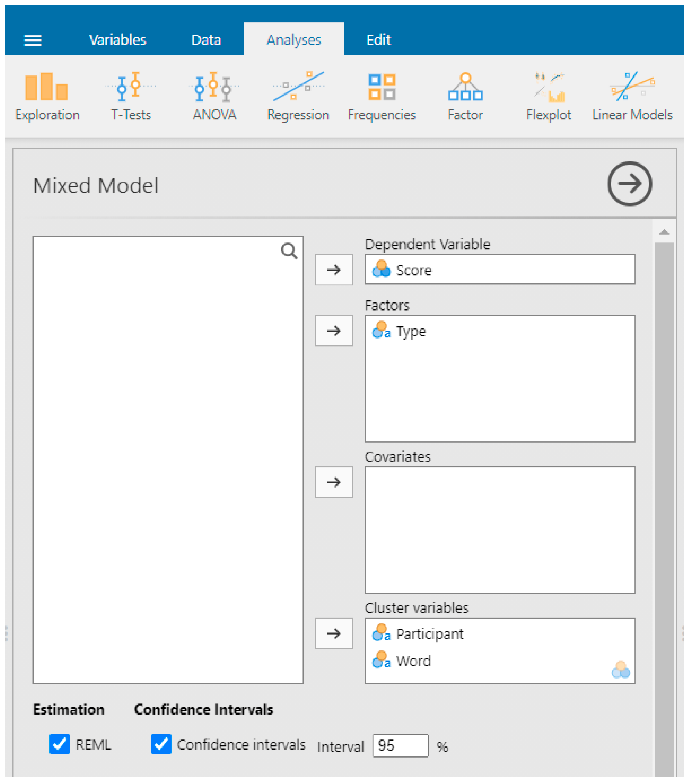This screenshot has height=784, width=691.
Task: Open the Exploration analyses menu
Action: tap(47, 96)
